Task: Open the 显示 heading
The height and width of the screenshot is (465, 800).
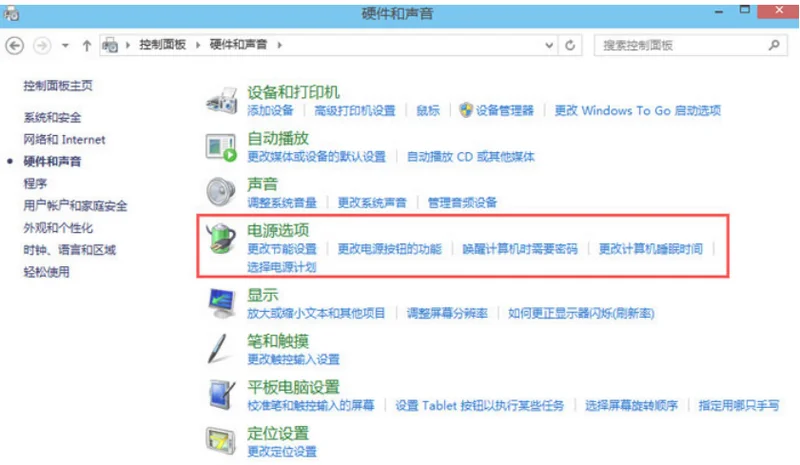Action: pyautogui.click(x=262, y=295)
